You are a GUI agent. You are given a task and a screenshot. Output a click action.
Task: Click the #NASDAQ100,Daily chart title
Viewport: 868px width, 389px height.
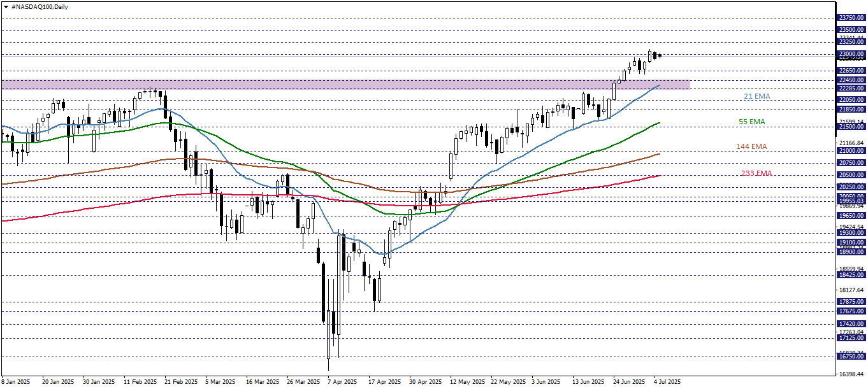coord(40,6)
